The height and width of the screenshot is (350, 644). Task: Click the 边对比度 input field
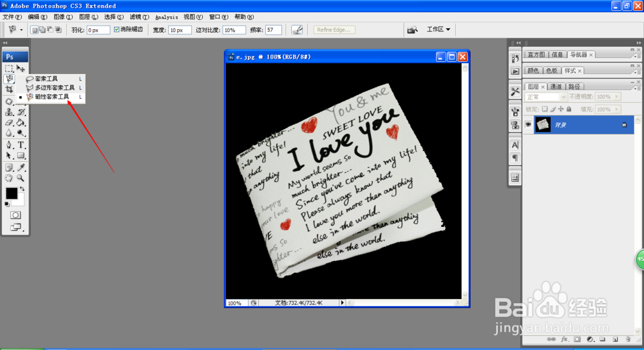click(234, 30)
